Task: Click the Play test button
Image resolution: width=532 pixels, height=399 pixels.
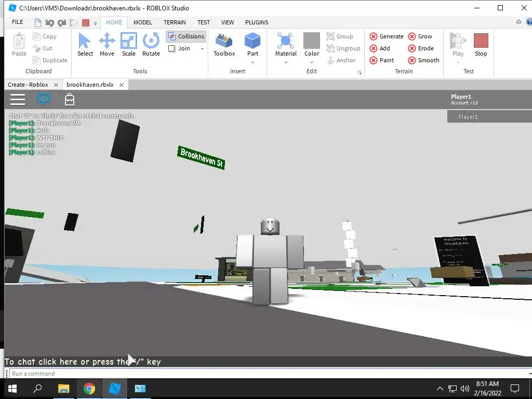Action: 458,45
